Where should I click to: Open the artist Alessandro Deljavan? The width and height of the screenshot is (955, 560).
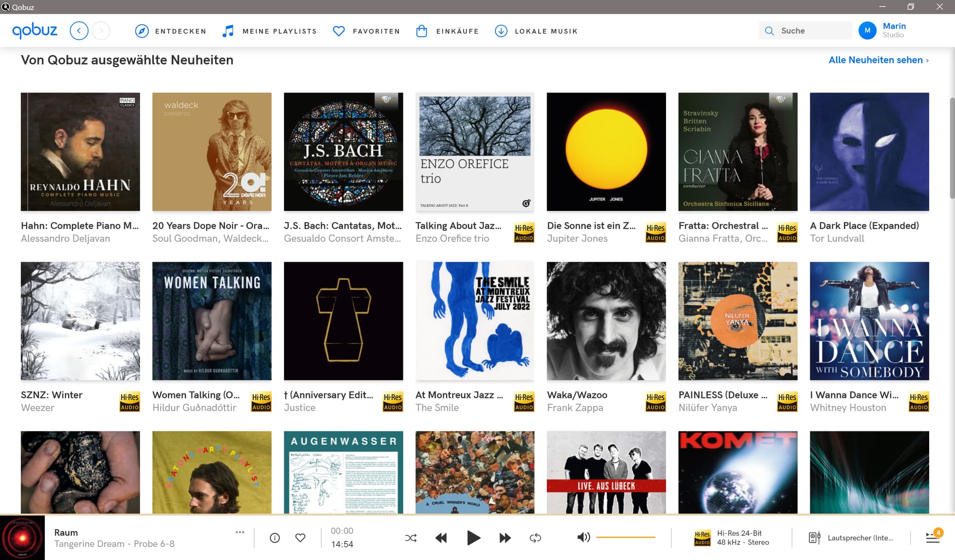coord(65,238)
